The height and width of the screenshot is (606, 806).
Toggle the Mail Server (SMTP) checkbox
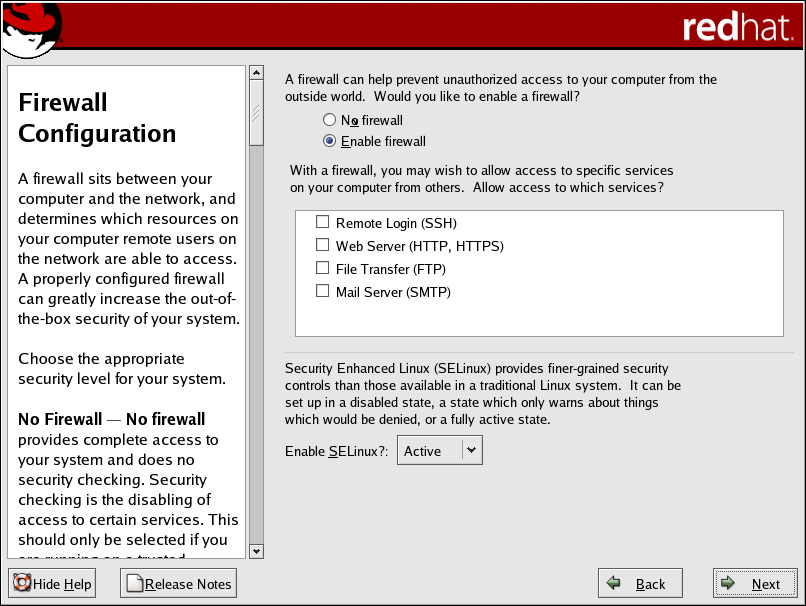pos(322,291)
